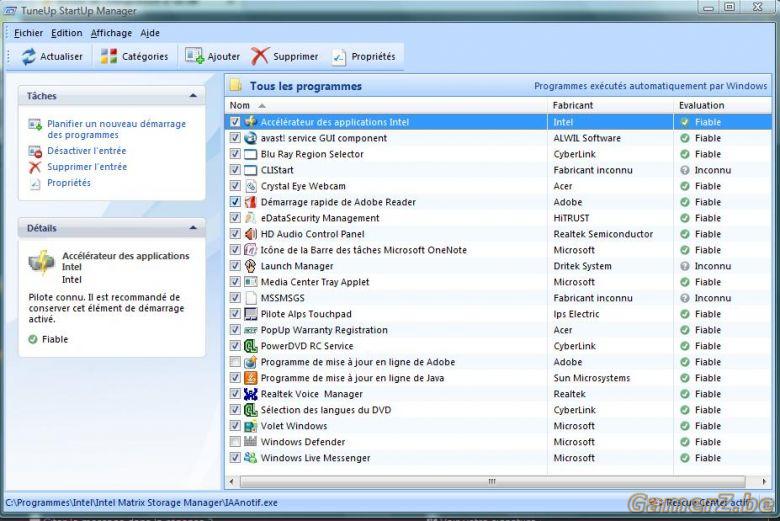The image size is (780, 521).
Task: Click the Adobe Reader quick start icon
Action: tap(251, 202)
